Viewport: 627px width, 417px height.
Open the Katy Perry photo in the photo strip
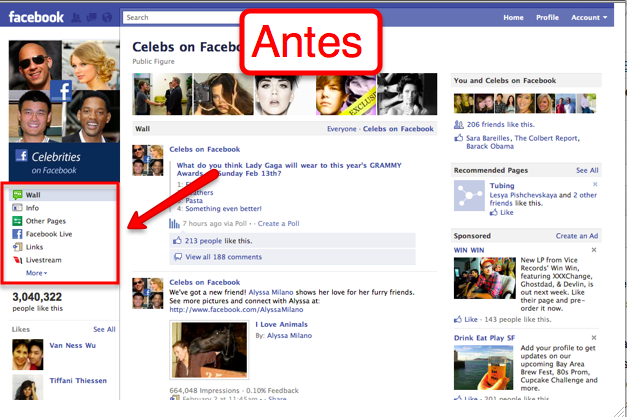pos(284,94)
